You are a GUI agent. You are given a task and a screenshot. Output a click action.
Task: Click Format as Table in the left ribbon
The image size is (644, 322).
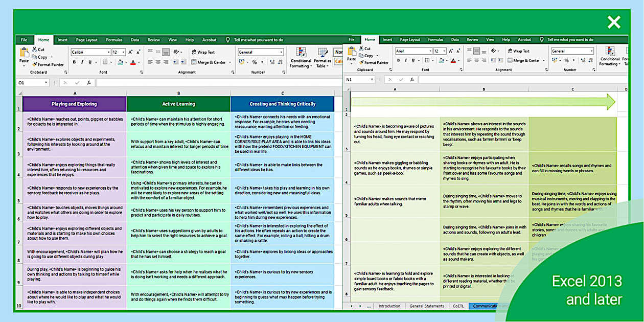coord(323,57)
